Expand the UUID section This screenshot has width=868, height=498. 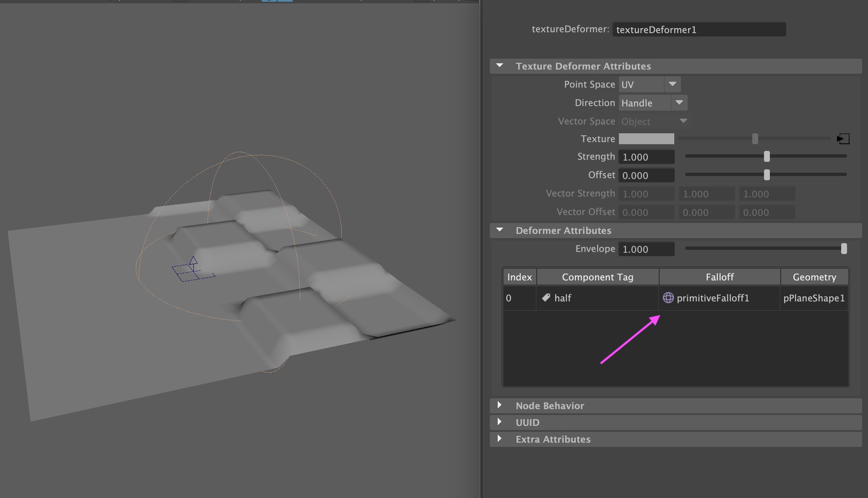pyautogui.click(x=499, y=422)
